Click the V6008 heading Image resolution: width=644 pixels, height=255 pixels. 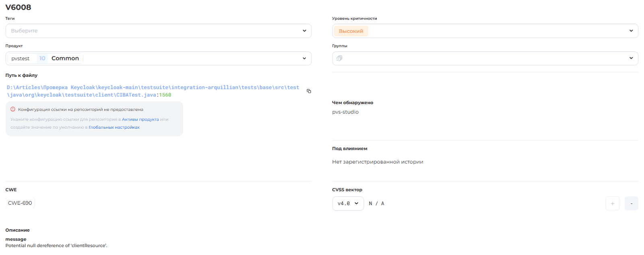(x=18, y=7)
